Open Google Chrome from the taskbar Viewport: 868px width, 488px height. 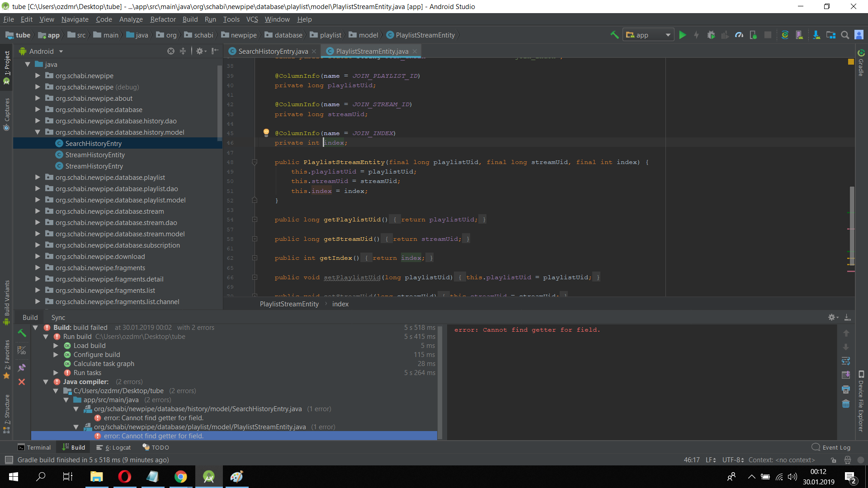180,476
